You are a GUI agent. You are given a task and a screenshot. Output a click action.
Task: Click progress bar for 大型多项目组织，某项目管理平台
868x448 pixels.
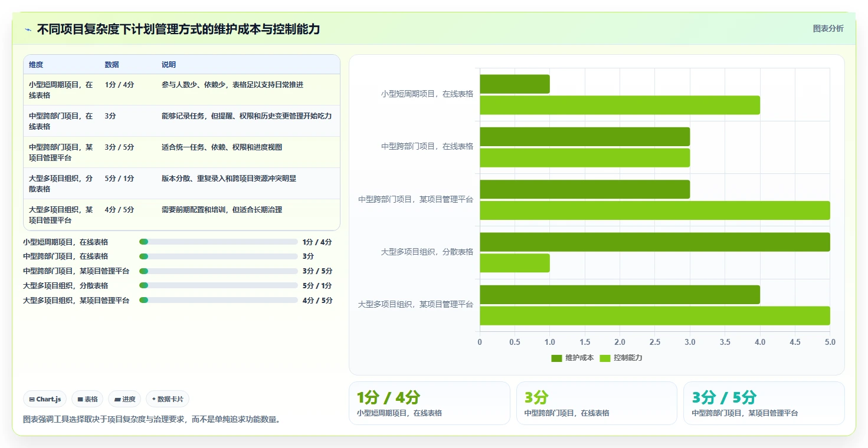(218, 300)
